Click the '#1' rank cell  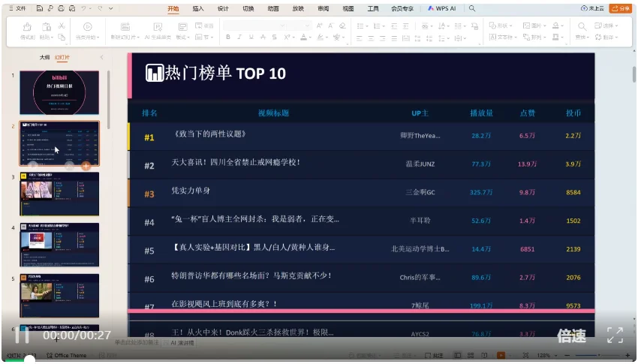point(149,137)
